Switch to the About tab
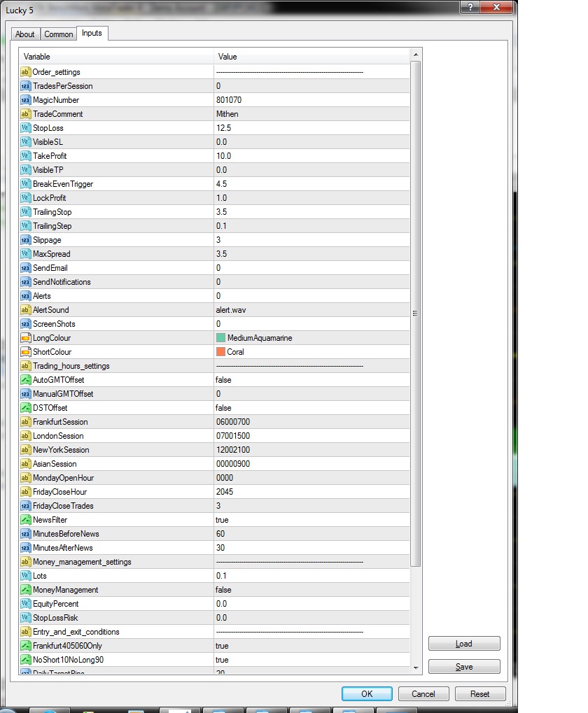The height and width of the screenshot is (713, 588). click(x=25, y=34)
